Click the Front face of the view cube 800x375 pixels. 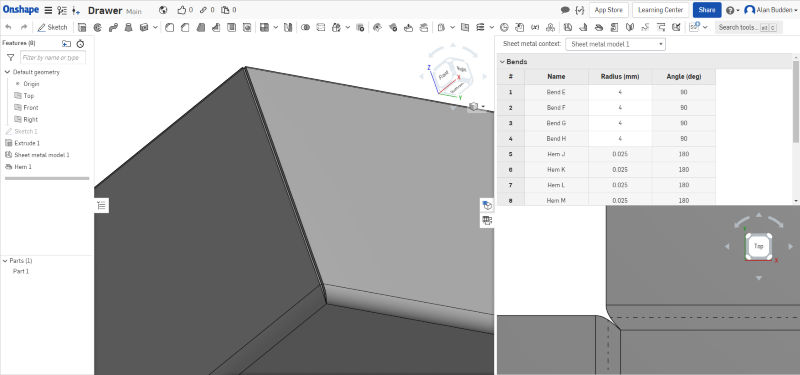(443, 76)
